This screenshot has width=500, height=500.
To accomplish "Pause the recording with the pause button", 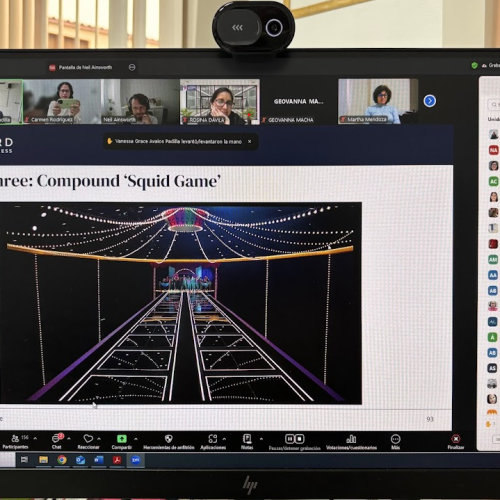I will (290, 439).
